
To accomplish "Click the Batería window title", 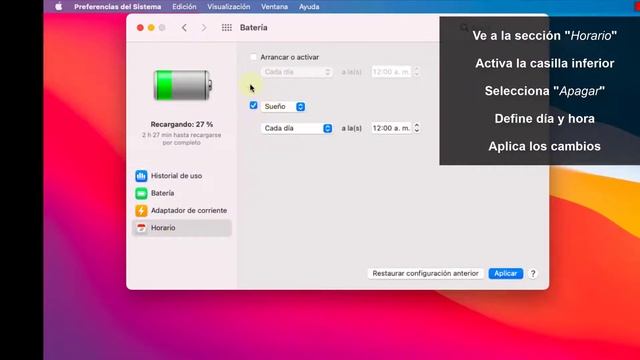I will [253, 28].
